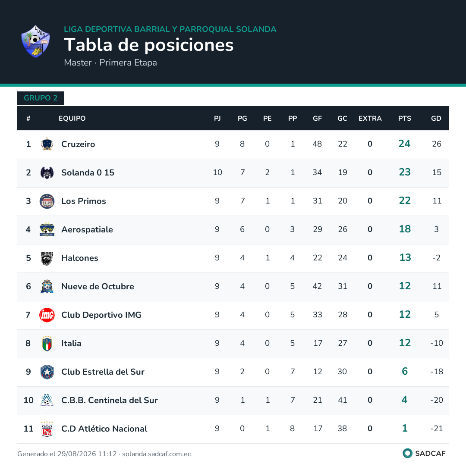Click the red IMG club logo

47,315
